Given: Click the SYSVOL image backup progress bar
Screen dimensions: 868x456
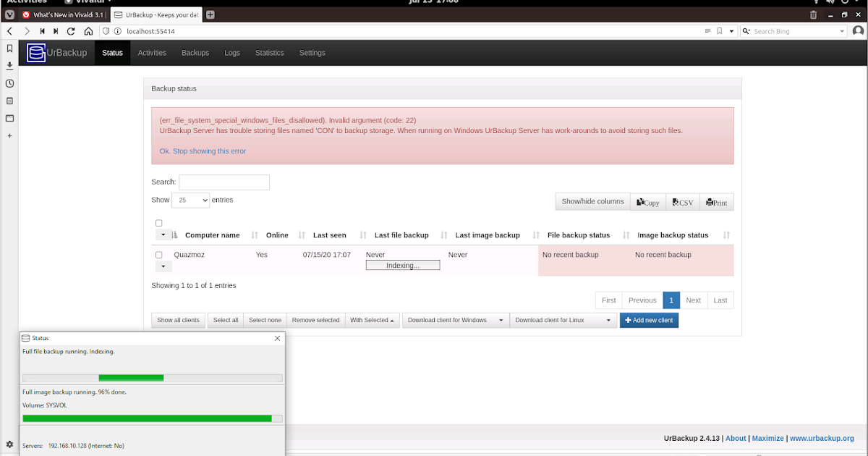Looking at the screenshot, I should tap(152, 418).
